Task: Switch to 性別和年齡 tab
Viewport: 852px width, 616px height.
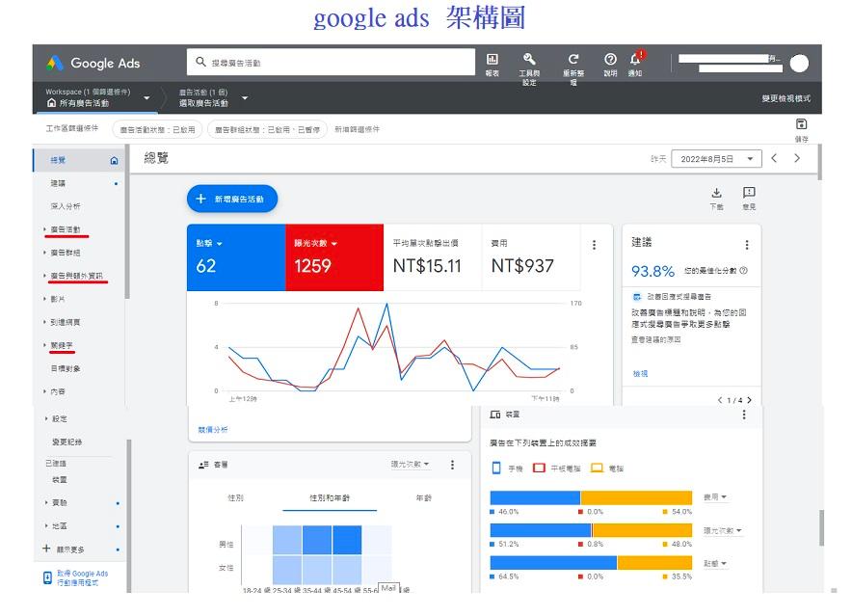Action: click(330, 497)
